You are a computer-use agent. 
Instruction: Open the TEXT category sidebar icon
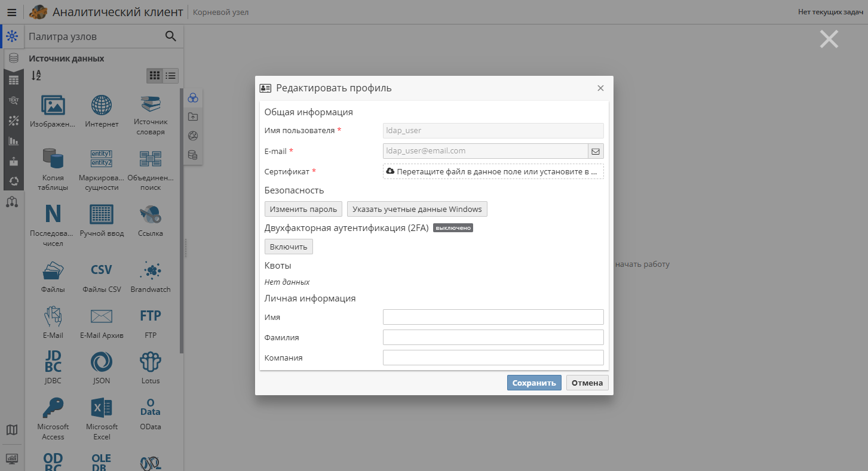13,100
